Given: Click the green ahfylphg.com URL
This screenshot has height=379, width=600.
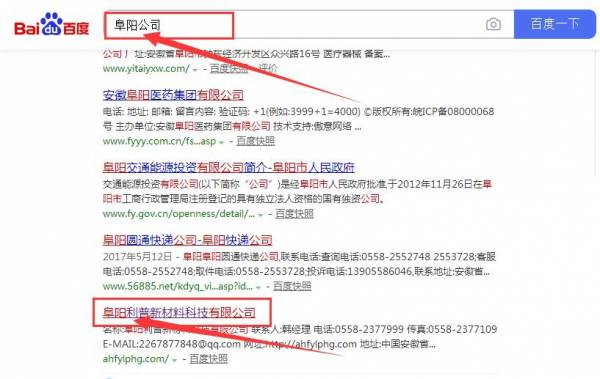Looking at the screenshot, I should pos(136,359).
